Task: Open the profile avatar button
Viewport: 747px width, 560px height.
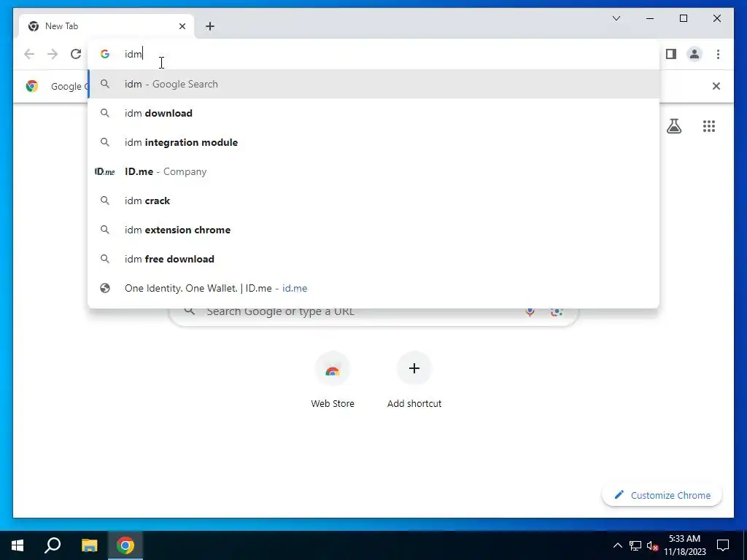Action: pyautogui.click(x=694, y=54)
